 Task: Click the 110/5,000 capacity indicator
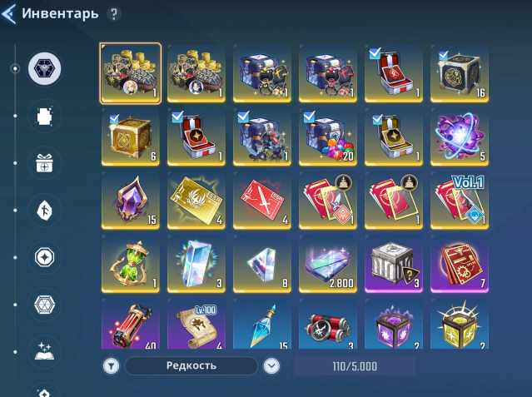point(355,366)
